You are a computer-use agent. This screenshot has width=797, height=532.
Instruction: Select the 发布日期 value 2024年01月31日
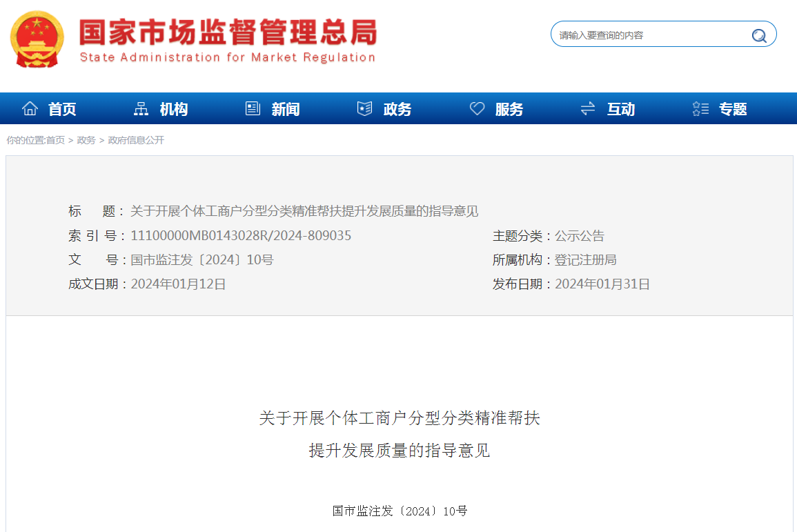click(602, 284)
